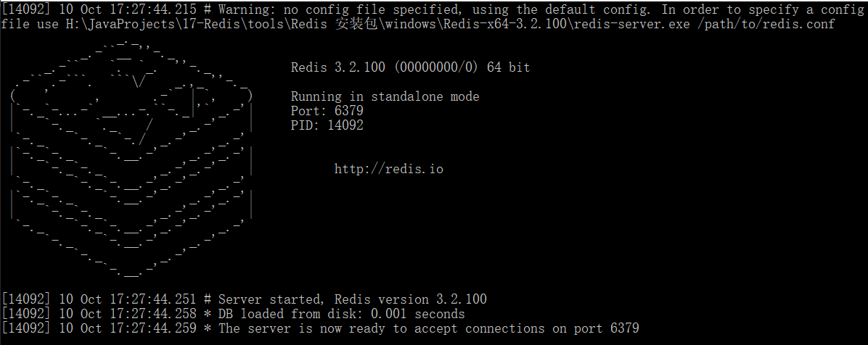The image size is (868, 345).
Task: Click the 17:27:44.259 timestamp
Action: point(152,328)
